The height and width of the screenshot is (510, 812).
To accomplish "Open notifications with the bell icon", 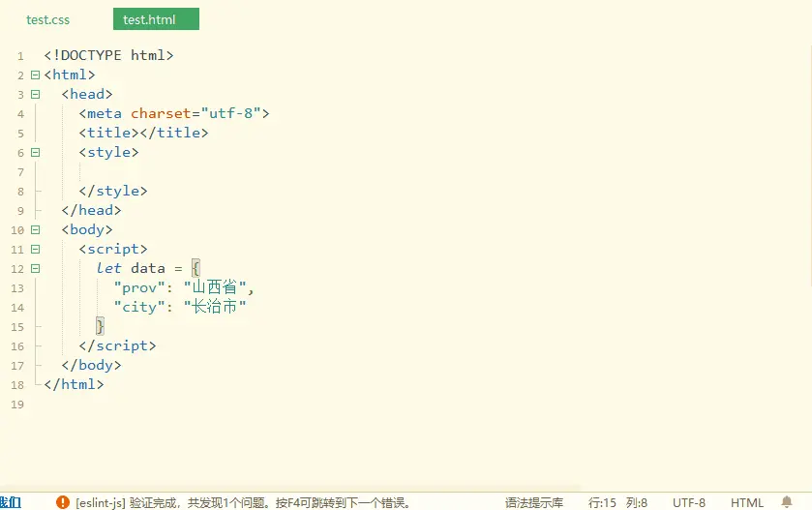I will [x=787, y=502].
